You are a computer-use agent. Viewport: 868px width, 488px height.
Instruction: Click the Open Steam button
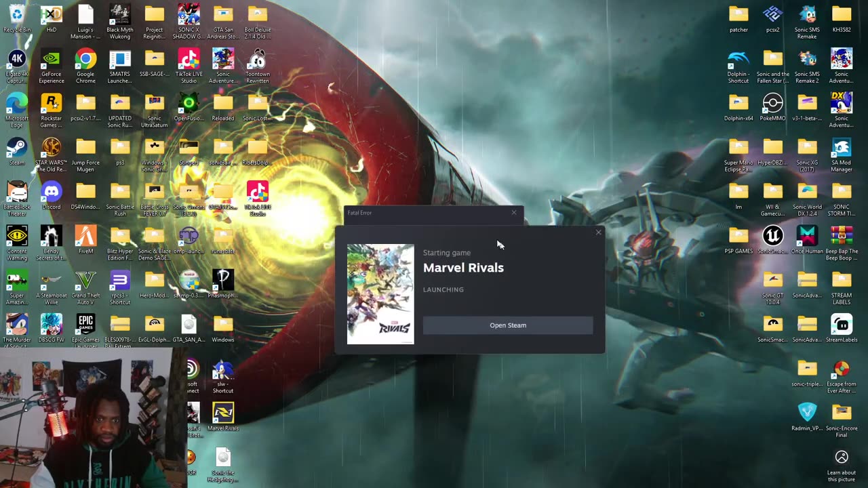(x=508, y=325)
